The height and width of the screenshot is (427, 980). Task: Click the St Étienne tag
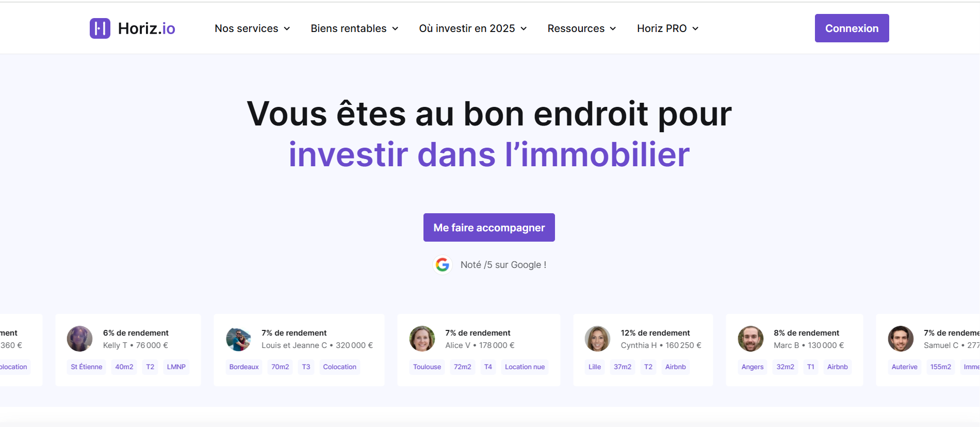click(x=86, y=367)
